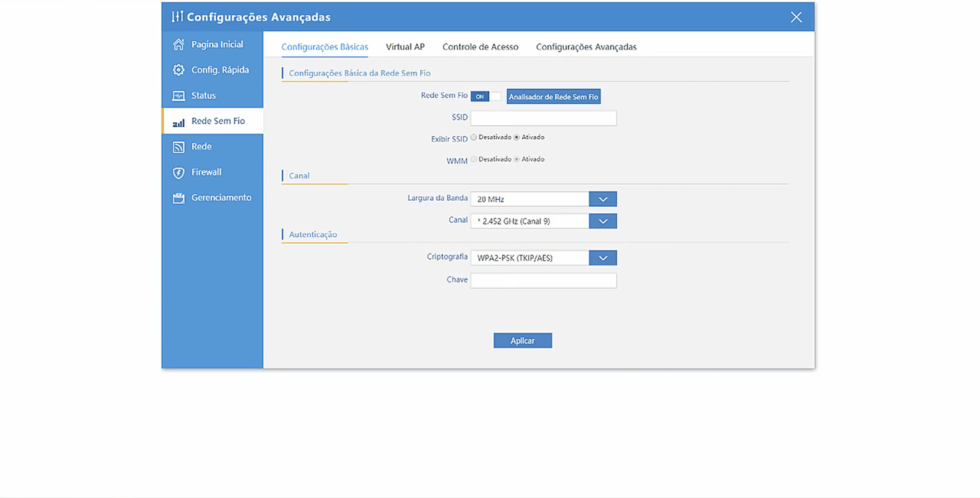Open the Canal frequency dropdown
This screenshot has height=498, width=980.
pyautogui.click(x=602, y=222)
